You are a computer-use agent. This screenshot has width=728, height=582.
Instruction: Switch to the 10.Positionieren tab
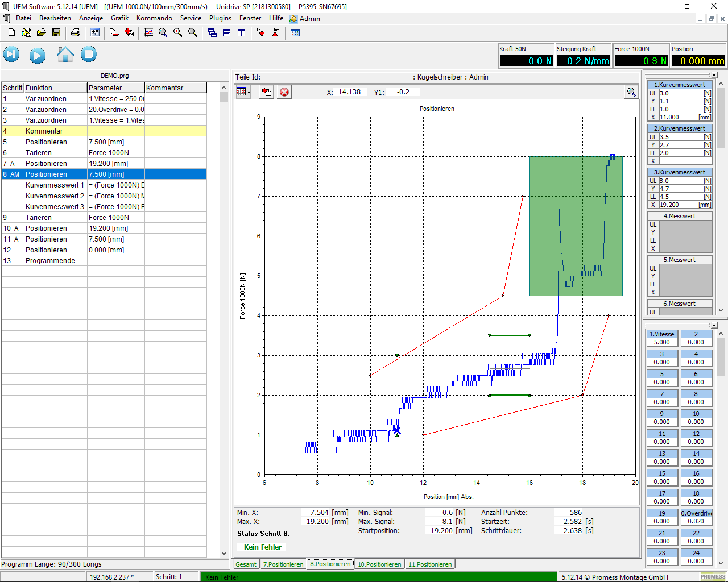379,564
